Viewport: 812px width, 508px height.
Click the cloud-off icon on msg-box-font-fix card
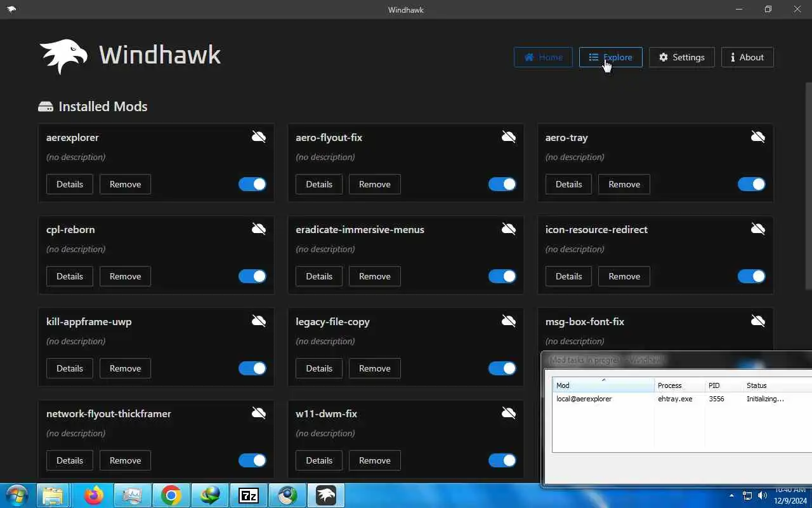click(x=758, y=321)
